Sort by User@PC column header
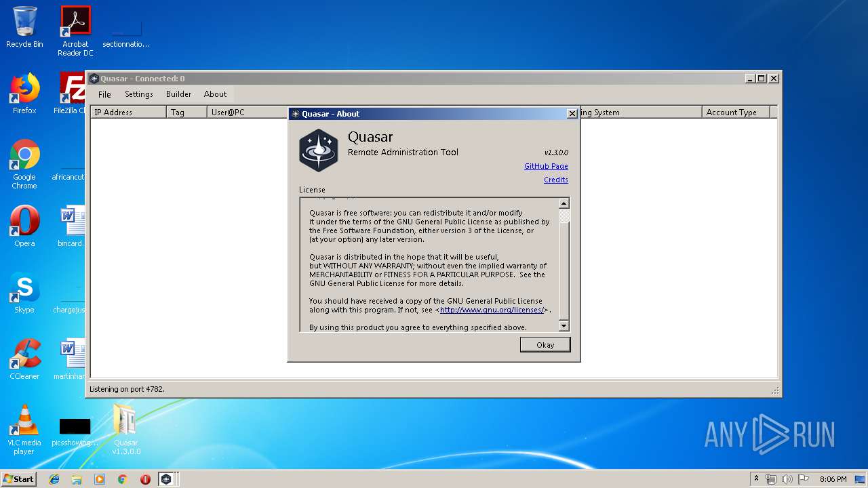 248,113
